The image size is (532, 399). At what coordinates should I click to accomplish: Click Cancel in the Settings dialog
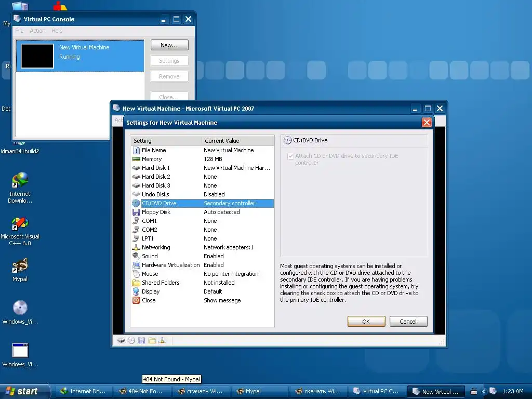(408, 321)
